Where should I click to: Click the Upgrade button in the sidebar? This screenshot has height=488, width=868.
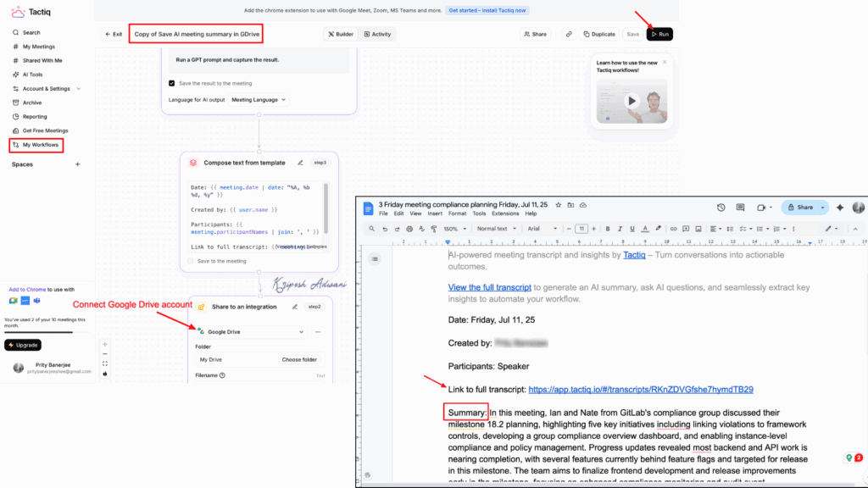coord(22,345)
